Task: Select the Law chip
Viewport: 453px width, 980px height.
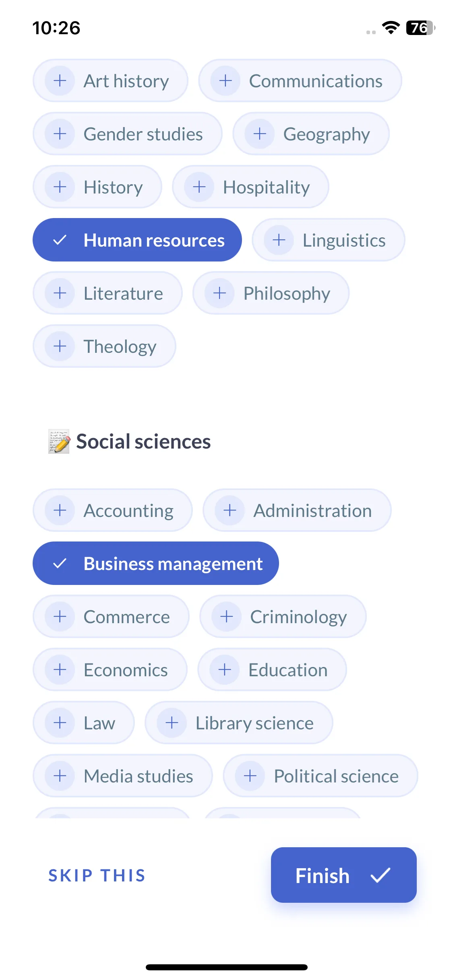Action: pos(84,723)
